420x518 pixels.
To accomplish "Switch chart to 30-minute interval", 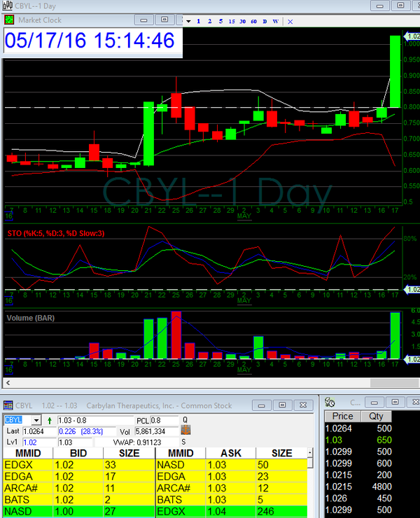I will pyautogui.click(x=242, y=21).
